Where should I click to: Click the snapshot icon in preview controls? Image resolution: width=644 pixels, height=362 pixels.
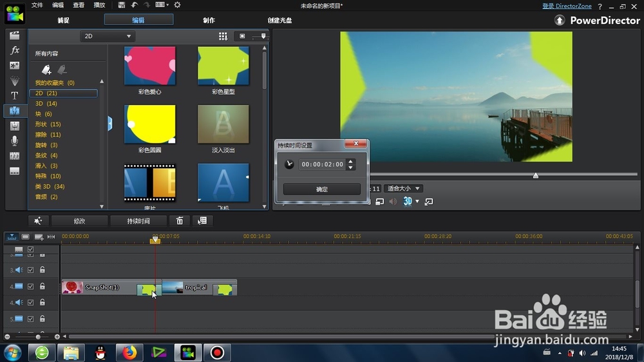tap(379, 202)
